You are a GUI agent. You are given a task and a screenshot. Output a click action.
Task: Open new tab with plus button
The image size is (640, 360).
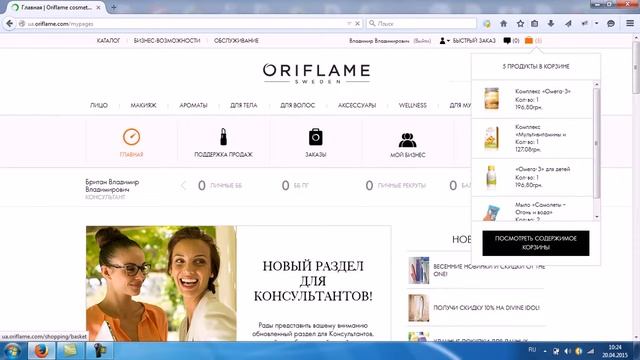click(113, 7)
